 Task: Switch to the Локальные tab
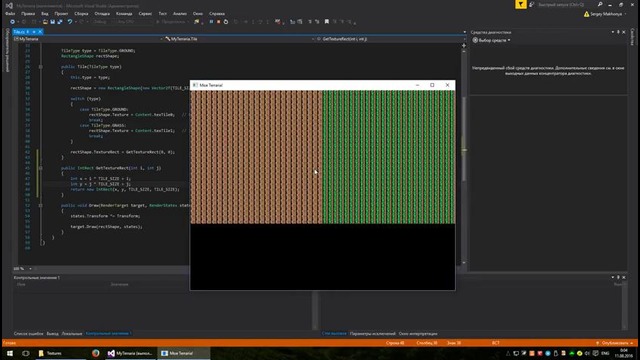click(x=72, y=333)
